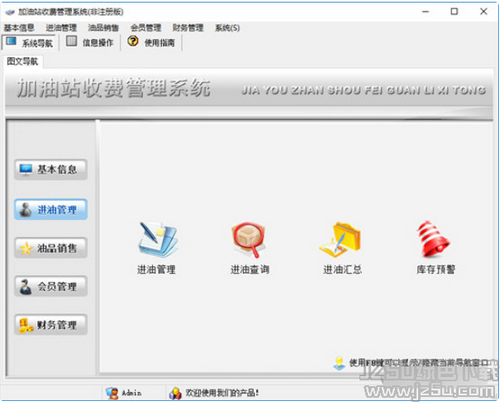Screen dimensions: 500x402
Task: Maximize the application window
Action: [x=454, y=12]
